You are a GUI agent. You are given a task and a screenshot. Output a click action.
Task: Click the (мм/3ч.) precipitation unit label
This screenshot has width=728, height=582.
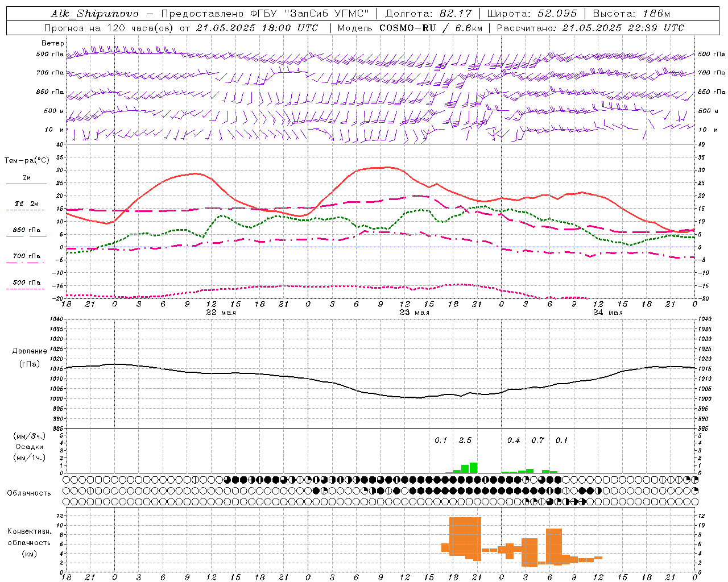[x=30, y=436]
